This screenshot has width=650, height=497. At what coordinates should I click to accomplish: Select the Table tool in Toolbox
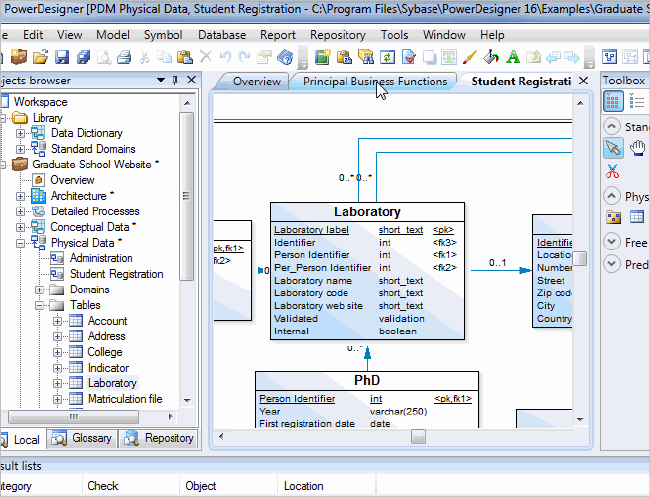tap(637, 216)
